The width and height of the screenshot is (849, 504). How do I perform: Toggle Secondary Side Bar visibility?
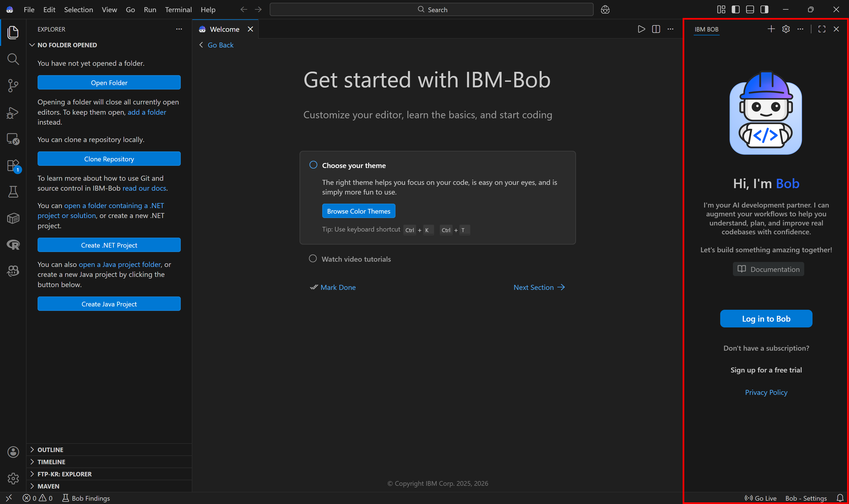pyautogui.click(x=764, y=9)
